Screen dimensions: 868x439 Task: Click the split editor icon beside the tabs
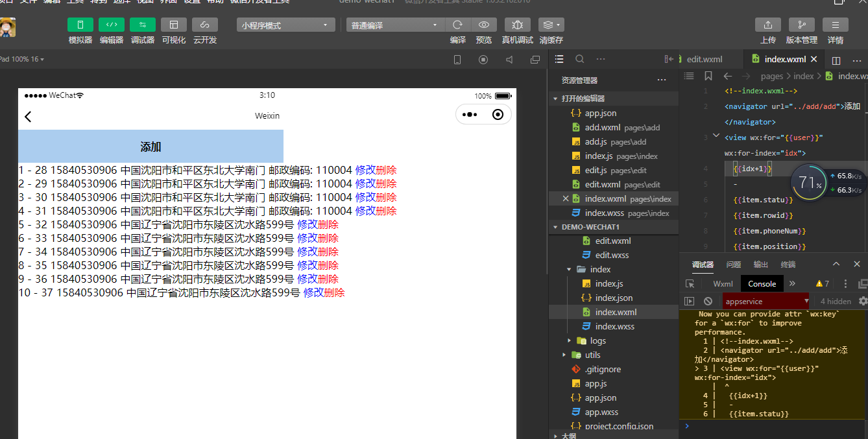(836, 60)
